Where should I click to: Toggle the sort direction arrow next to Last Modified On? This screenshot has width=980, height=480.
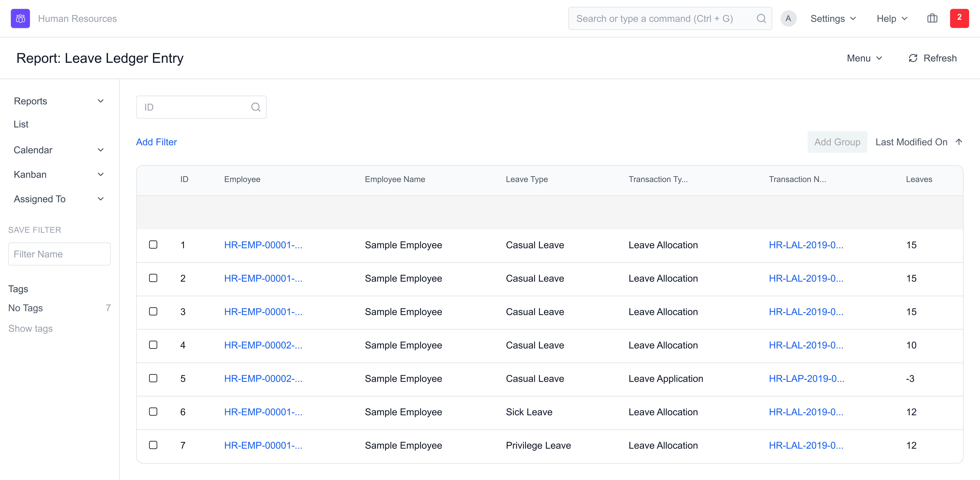pyautogui.click(x=959, y=142)
